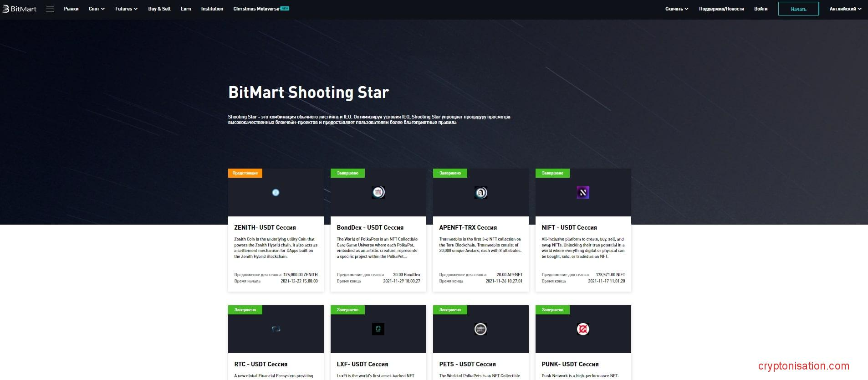Click the PUNK project logo icon

(x=583, y=329)
